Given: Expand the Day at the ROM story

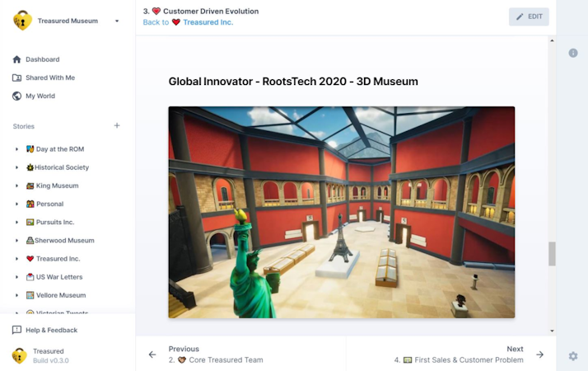Looking at the screenshot, I should pyautogui.click(x=16, y=149).
